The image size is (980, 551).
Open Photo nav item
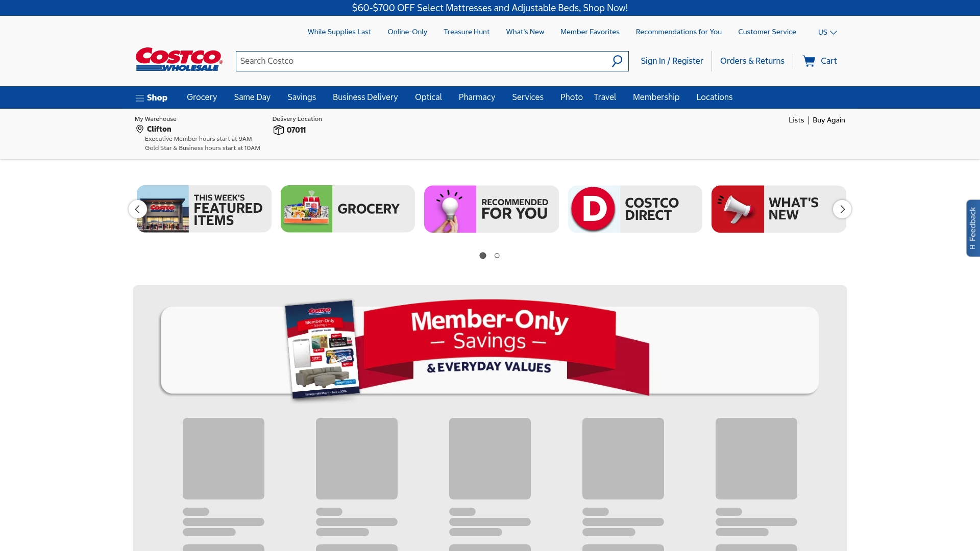coord(572,97)
